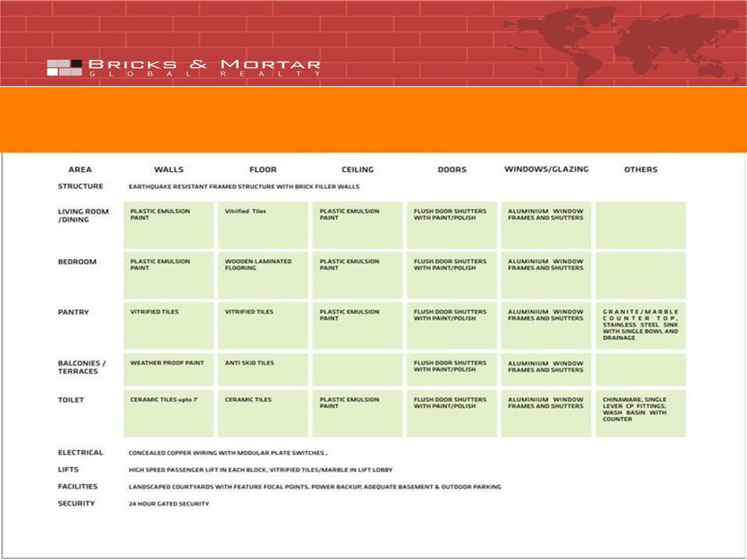Select the OTHERS column header
This screenshot has height=560, width=747.
tap(640, 170)
